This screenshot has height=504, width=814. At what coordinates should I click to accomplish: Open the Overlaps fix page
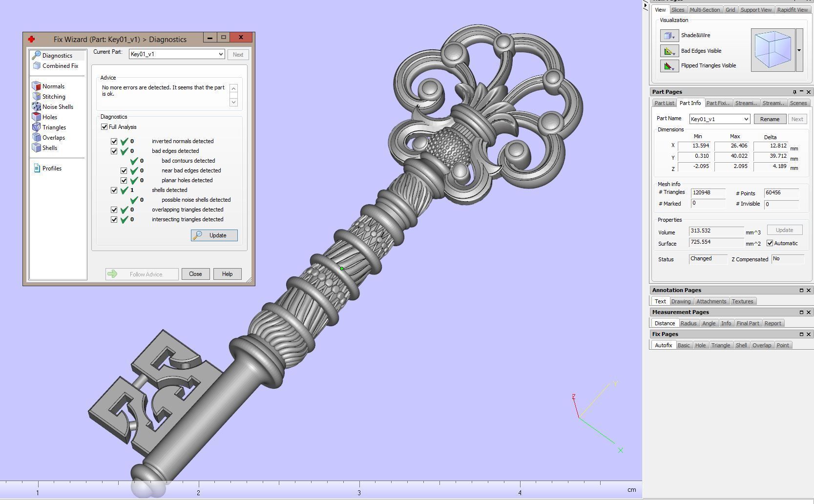coord(37,138)
